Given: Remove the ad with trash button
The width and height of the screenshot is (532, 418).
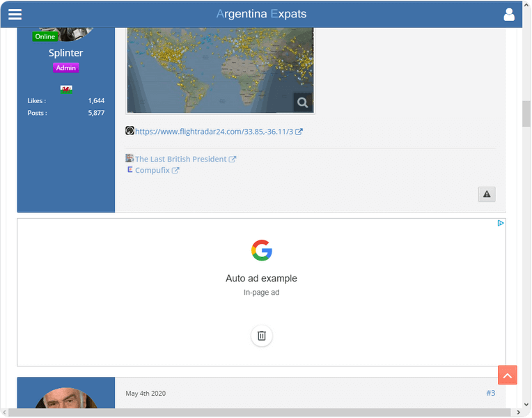Looking at the screenshot, I should pyautogui.click(x=262, y=336).
